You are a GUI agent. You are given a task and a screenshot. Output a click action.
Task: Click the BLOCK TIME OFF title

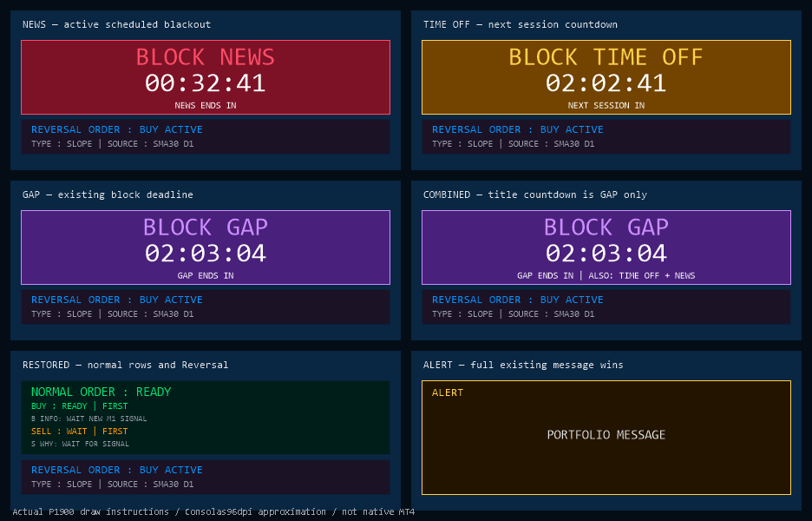[606, 57]
